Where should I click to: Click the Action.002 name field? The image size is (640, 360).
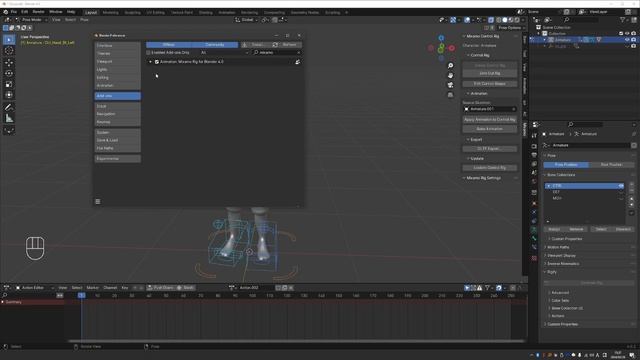pos(255,288)
